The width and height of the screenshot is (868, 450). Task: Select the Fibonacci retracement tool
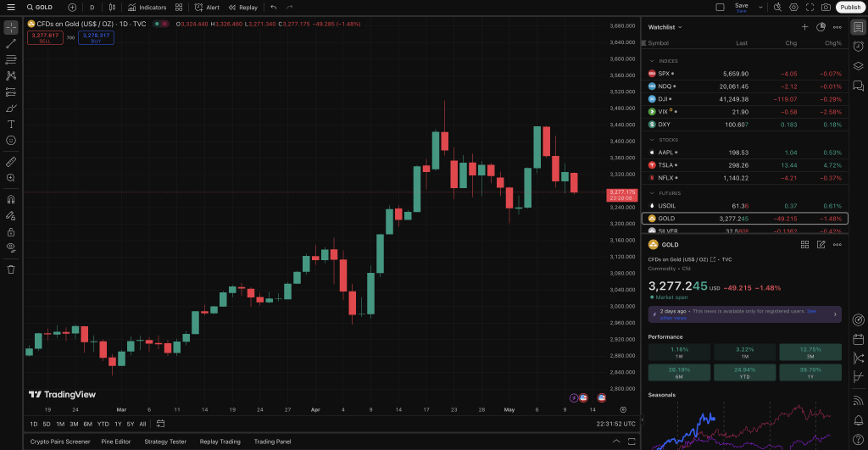tap(11, 59)
